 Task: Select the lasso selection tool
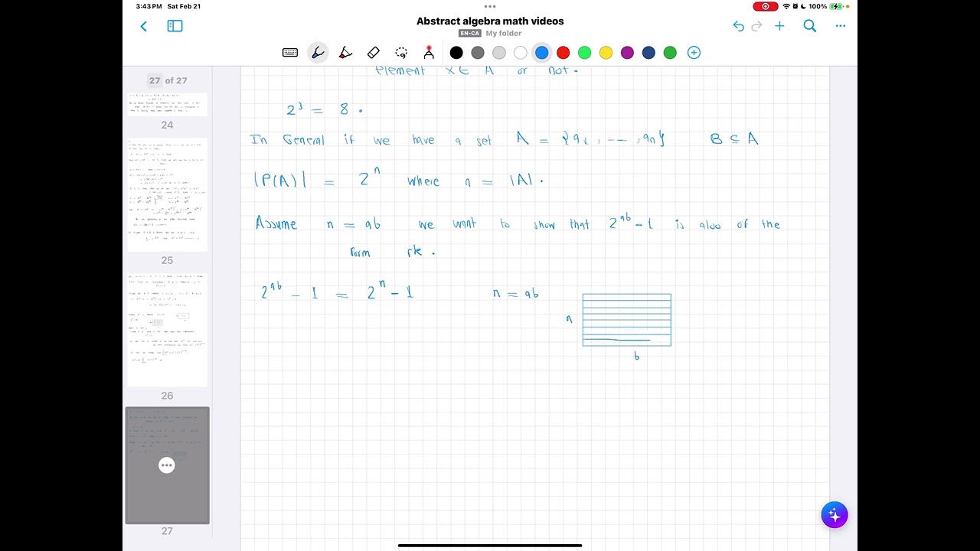[x=401, y=53]
